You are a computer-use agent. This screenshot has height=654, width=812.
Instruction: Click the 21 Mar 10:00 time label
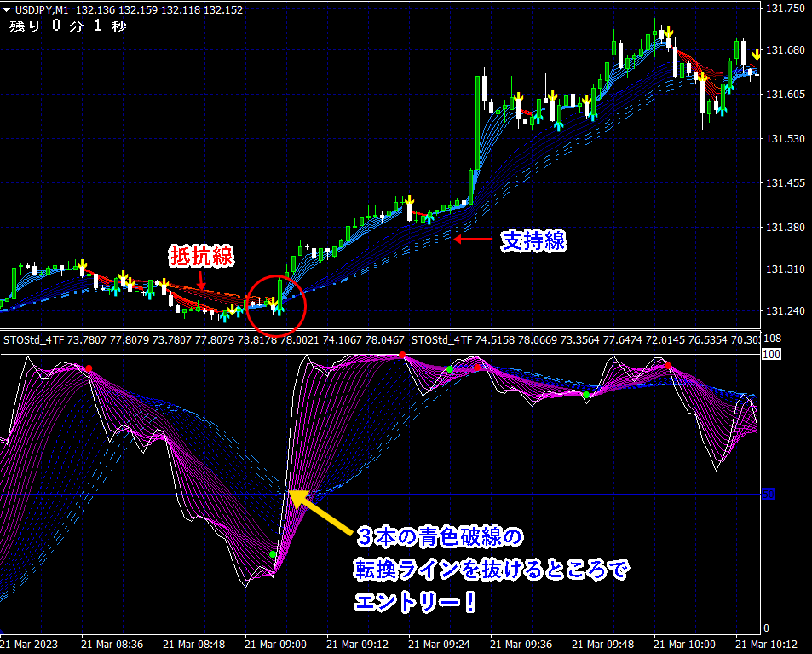pos(684,644)
